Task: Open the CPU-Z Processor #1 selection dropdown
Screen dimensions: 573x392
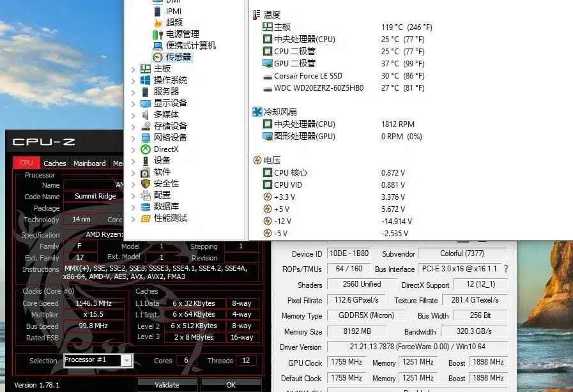Action: point(126,361)
